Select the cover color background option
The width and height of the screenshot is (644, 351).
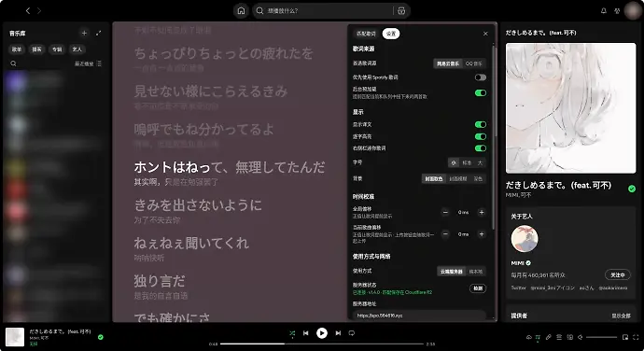click(434, 179)
